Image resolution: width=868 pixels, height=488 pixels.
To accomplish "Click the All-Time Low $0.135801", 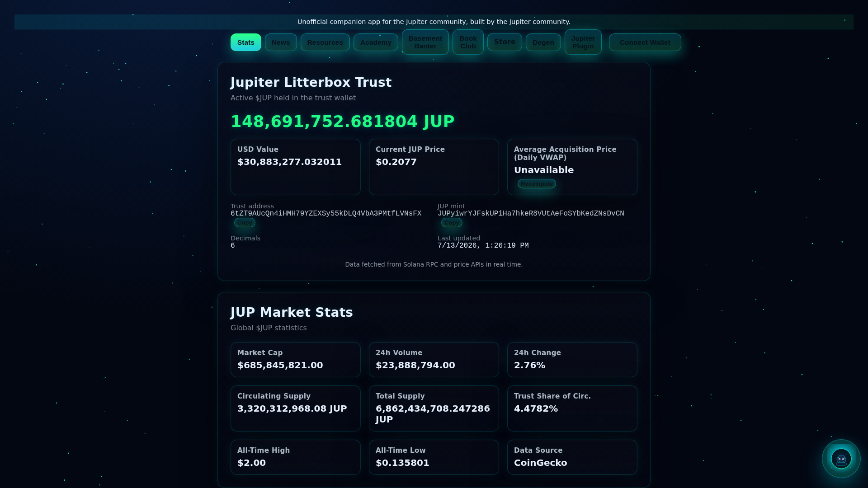I will point(402,463).
